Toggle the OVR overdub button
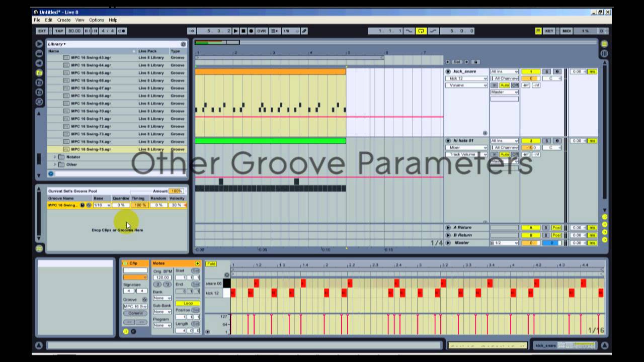The image size is (644, 362). point(261,31)
